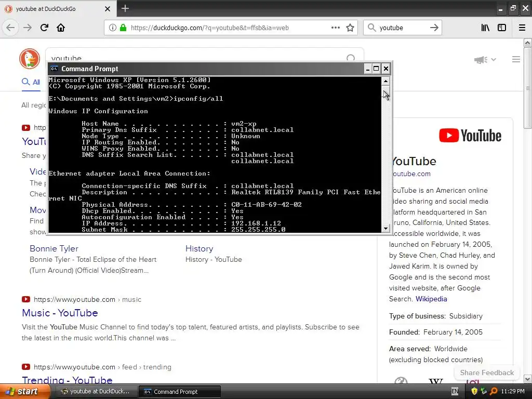The image size is (532, 399).
Task: Open the browser hamburger menu
Action: tap(522, 28)
